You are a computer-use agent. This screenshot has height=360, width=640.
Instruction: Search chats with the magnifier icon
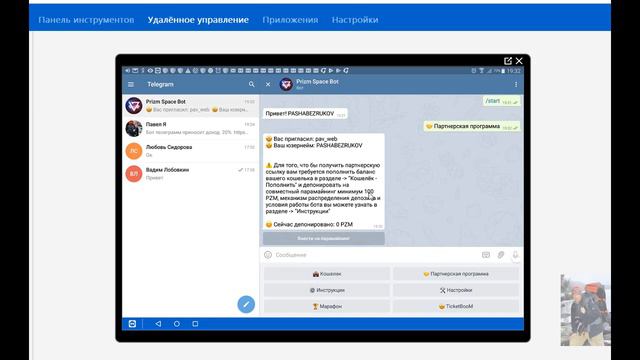click(251, 84)
